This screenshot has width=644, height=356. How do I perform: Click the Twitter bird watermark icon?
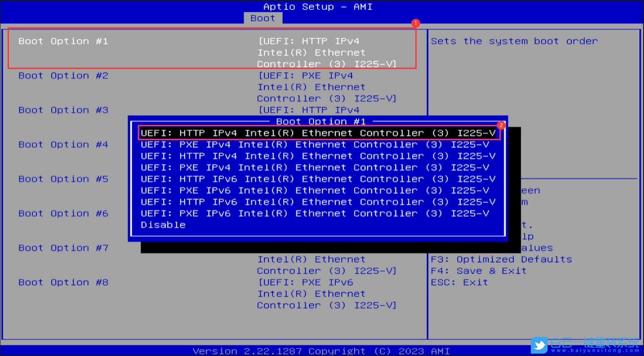click(x=539, y=345)
